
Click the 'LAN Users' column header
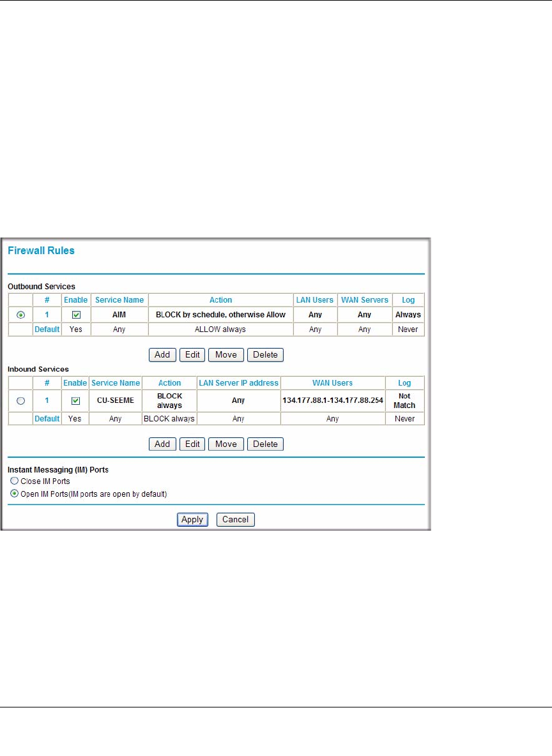click(314, 300)
